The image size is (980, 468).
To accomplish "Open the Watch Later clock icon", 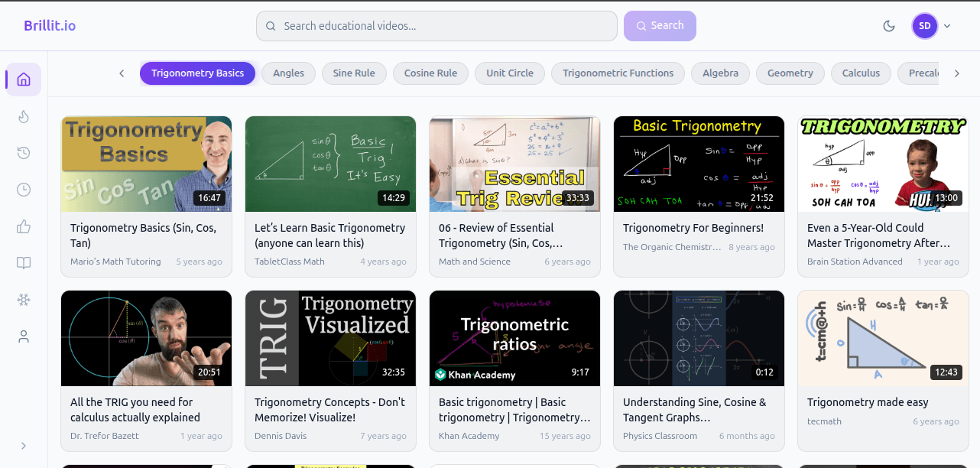I will point(24,190).
